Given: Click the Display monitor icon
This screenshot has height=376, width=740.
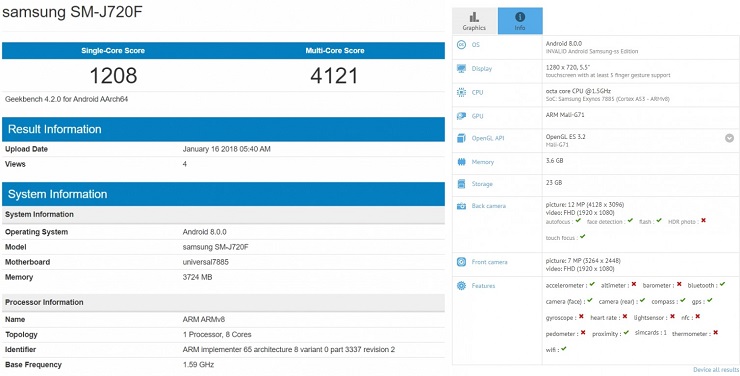Looking at the screenshot, I should pos(462,69).
